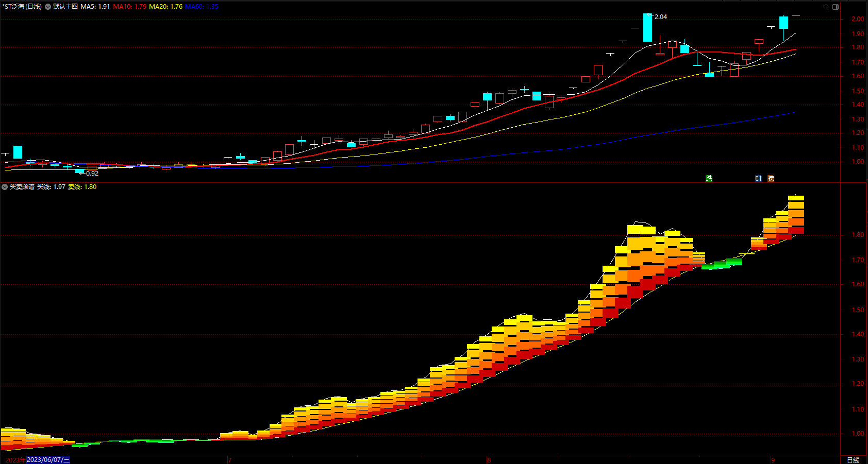Click the *ST泛海 (日线) stock title
The width and height of the screenshot is (868, 464).
click(x=22, y=7)
